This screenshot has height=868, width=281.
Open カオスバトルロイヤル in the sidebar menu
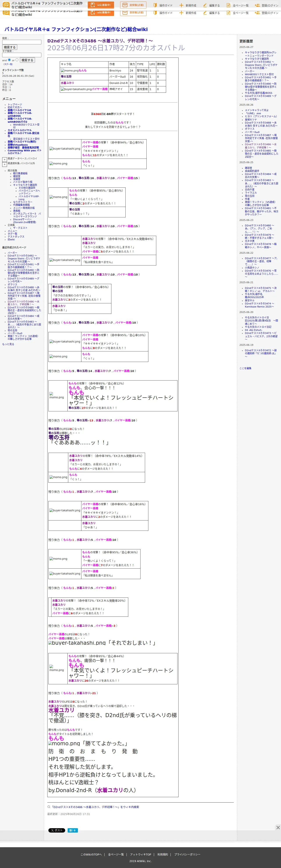pyautogui.click(x=19, y=130)
